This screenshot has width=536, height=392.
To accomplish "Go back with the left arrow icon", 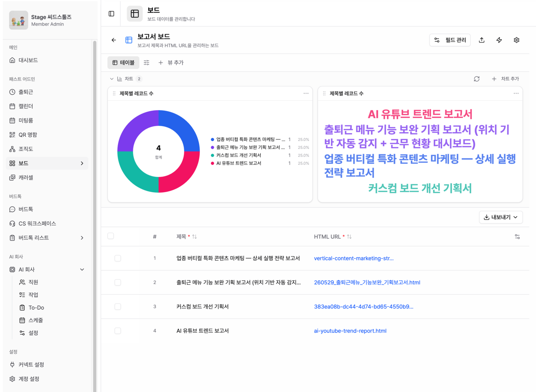I will pyautogui.click(x=114, y=40).
